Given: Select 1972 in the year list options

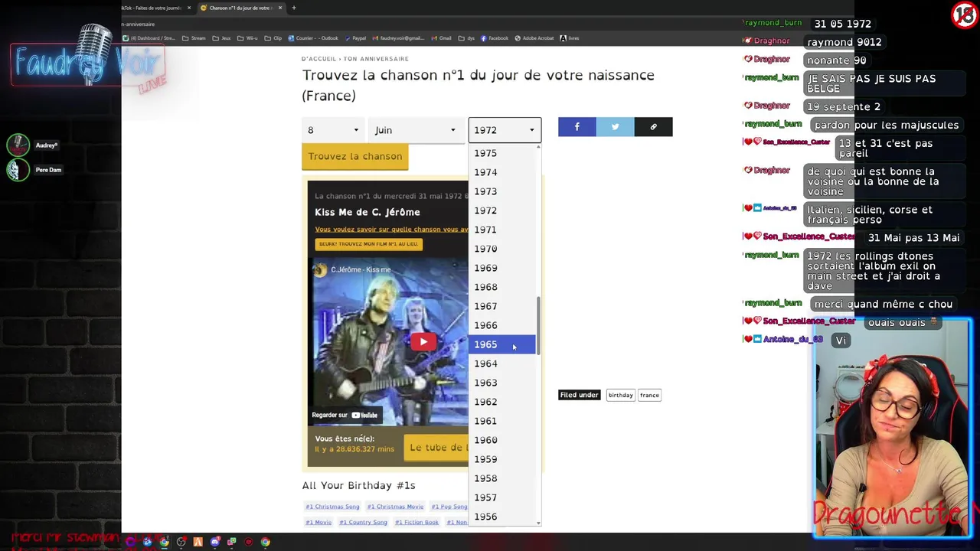Looking at the screenshot, I should (x=502, y=210).
